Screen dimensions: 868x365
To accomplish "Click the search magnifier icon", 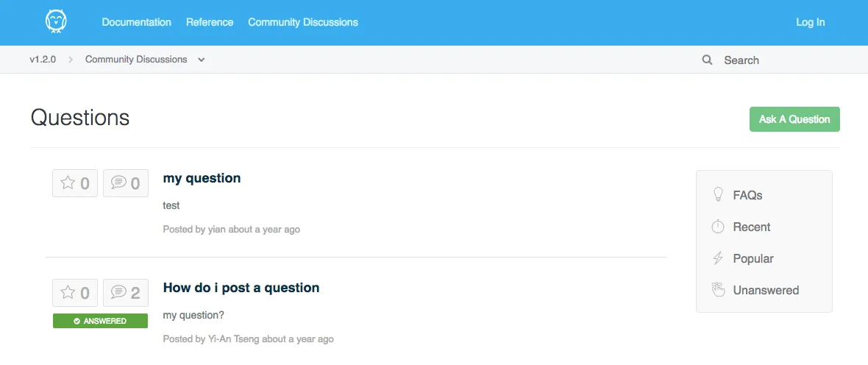I will click(707, 60).
